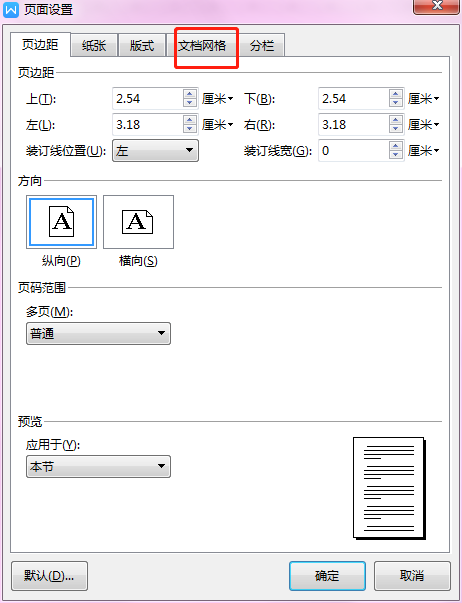Select portrait orientation icon 纵向
Screen dimensions: 462x603
tap(62, 222)
